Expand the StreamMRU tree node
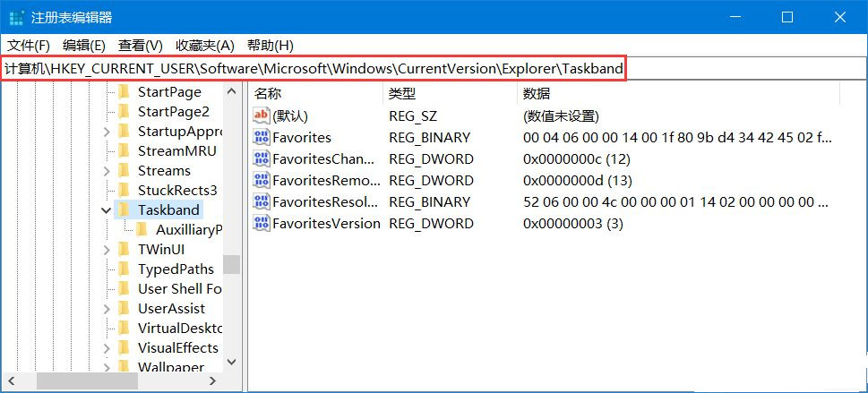 [107, 150]
